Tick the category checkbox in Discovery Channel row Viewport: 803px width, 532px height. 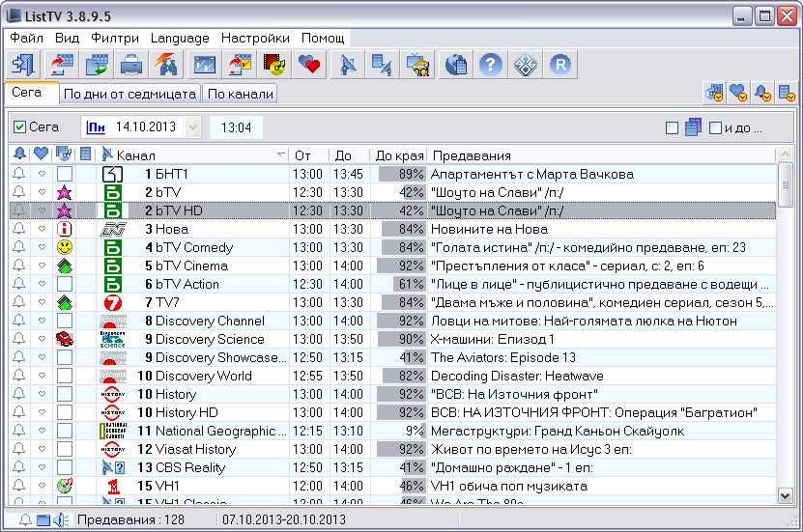tap(65, 321)
